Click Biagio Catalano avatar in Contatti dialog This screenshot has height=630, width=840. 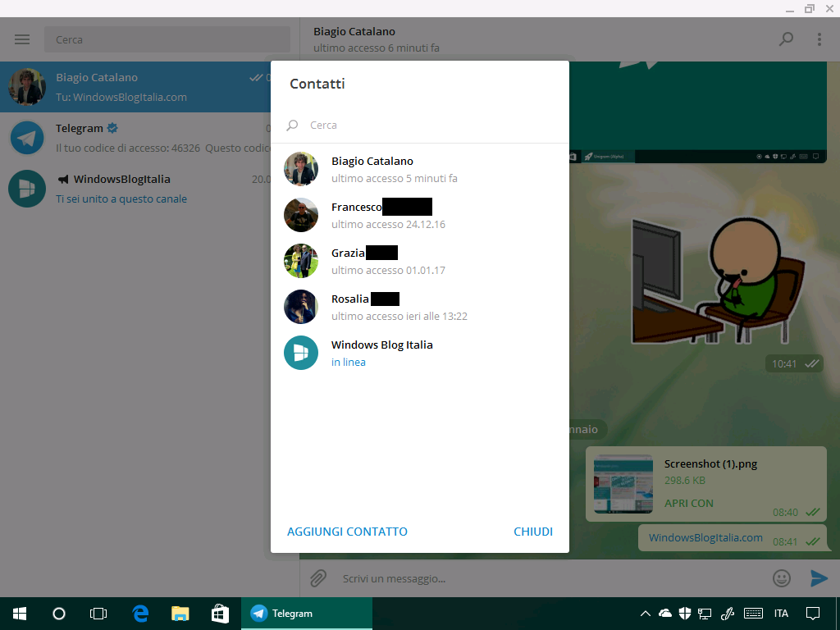click(x=301, y=169)
